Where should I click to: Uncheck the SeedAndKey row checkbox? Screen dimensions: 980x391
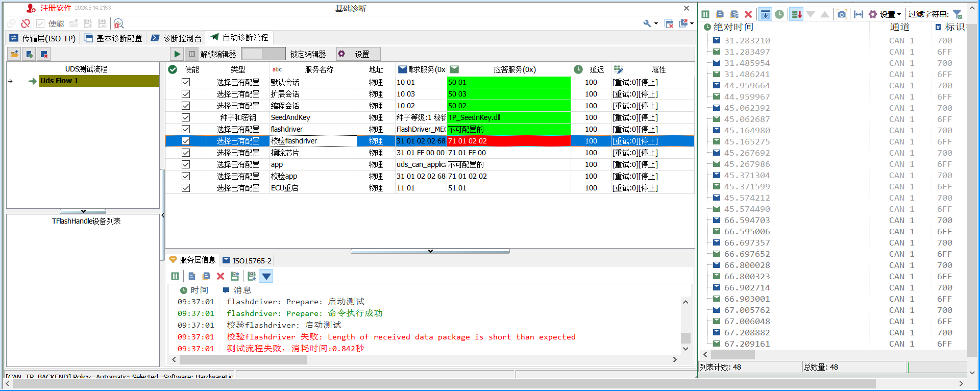click(186, 117)
